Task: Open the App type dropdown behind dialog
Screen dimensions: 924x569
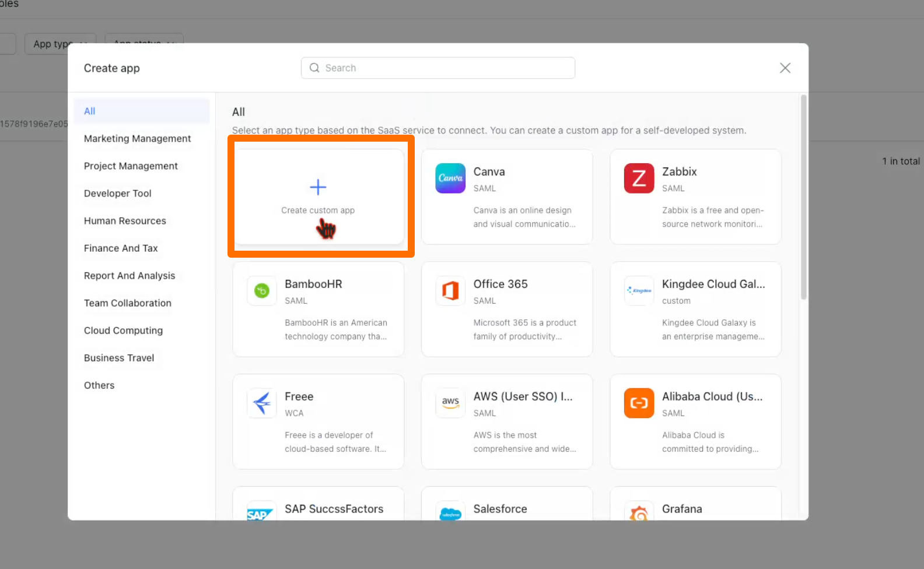Action: (x=60, y=44)
